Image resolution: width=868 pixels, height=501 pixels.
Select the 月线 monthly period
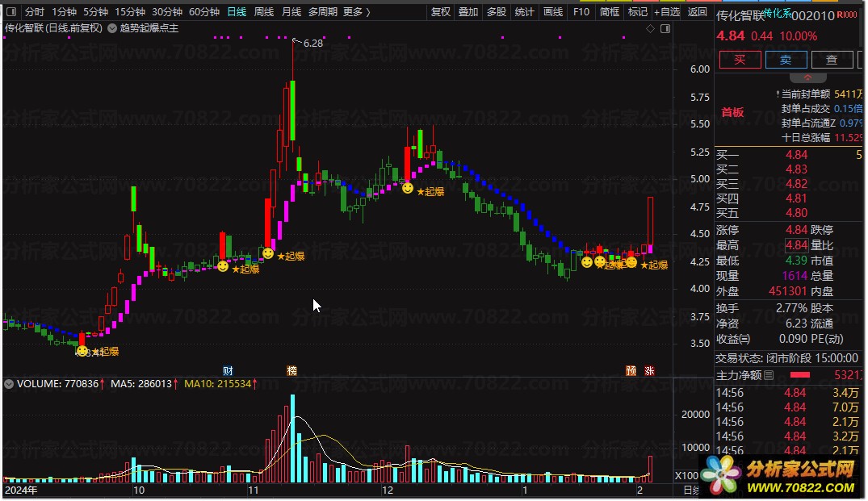coord(291,11)
